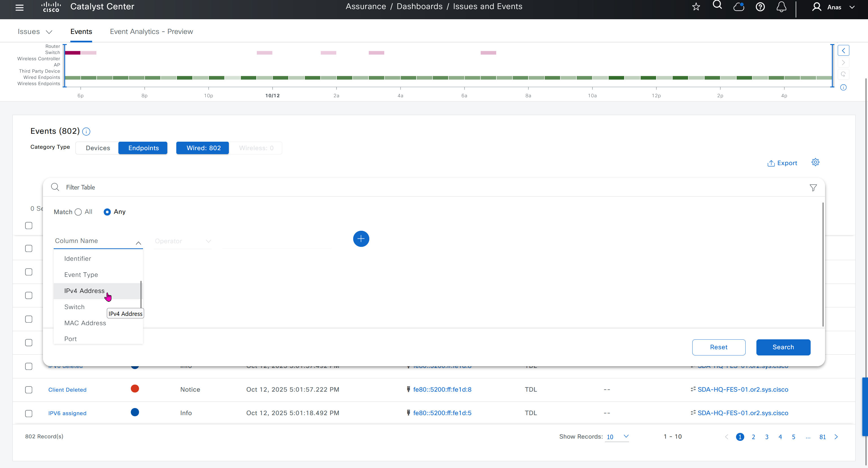The width and height of the screenshot is (868, 468).
Task: Open global search magnifier icon
Action: pyautogui.click(x=717, y=5)
